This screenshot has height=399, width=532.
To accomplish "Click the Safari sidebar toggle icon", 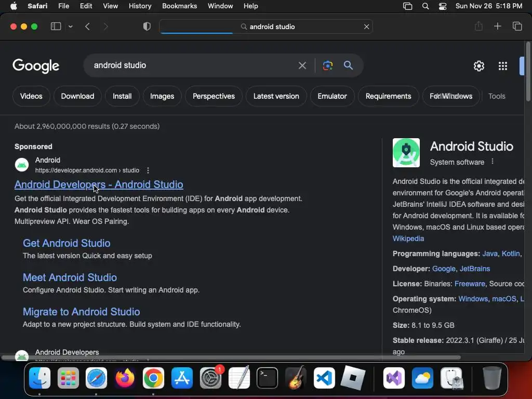I will click(x=56, y=26).
